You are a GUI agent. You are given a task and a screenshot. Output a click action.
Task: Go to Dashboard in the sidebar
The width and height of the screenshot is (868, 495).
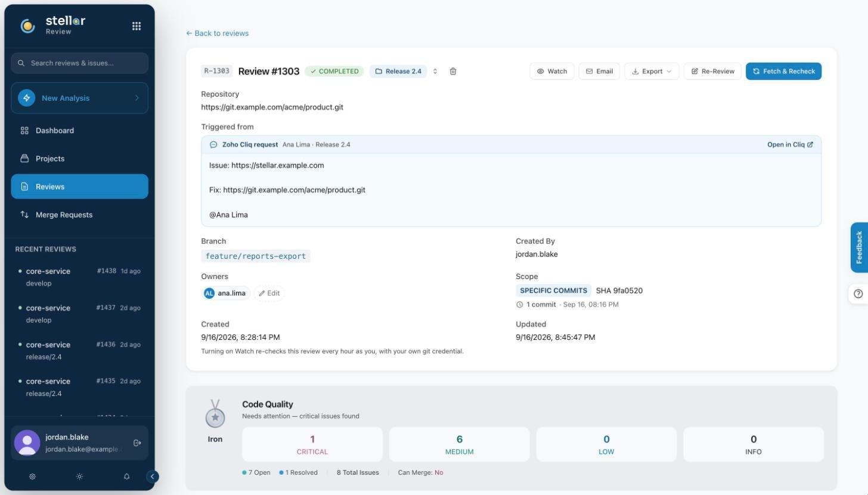(79, 131)
